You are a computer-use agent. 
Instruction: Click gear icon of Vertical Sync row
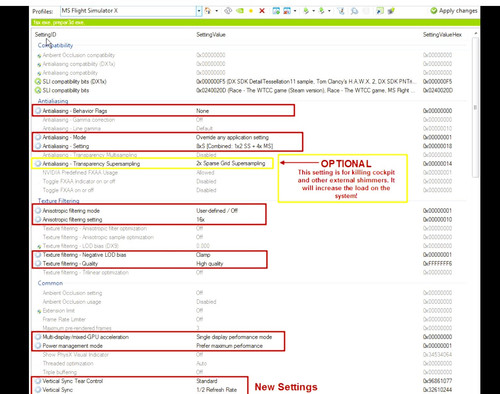(x=38, y=390)
